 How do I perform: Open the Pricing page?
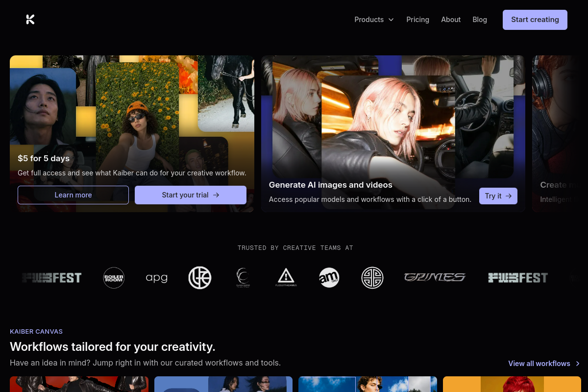pyautogui.click(x=417, y=20)
